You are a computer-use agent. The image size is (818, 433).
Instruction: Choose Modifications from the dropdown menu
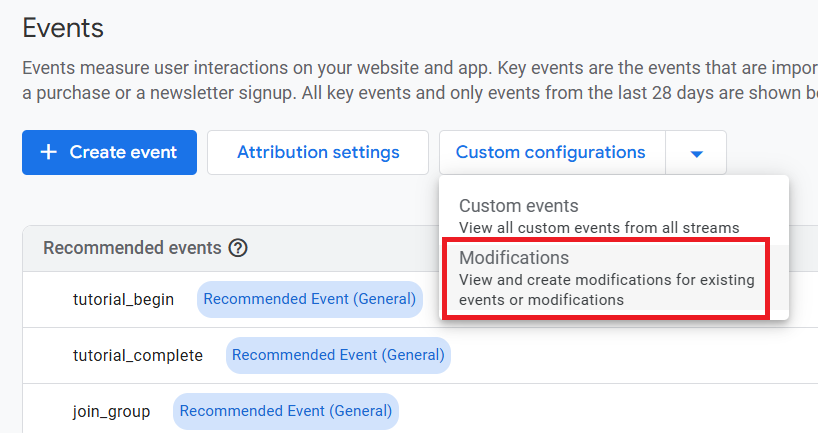tap(514, 258)
